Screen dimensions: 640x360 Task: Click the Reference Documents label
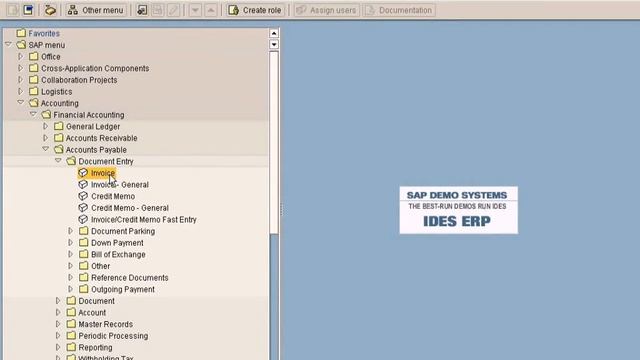point(130,278)
